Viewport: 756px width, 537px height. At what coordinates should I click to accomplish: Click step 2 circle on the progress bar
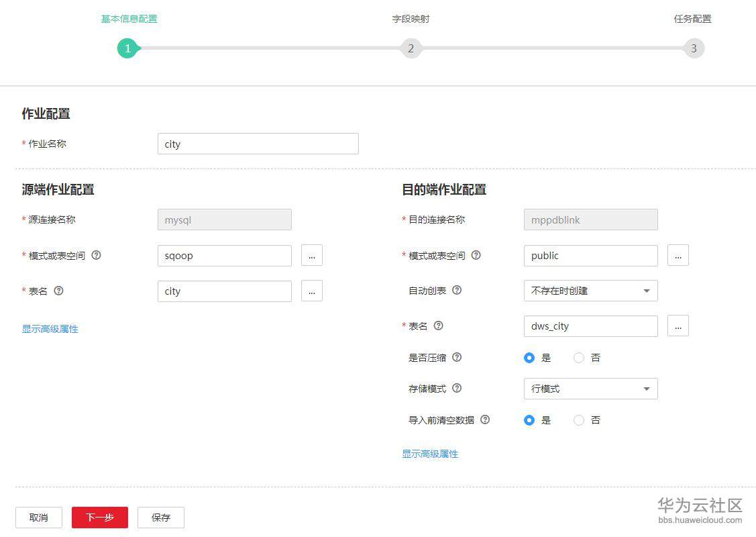tap(411, 48)
